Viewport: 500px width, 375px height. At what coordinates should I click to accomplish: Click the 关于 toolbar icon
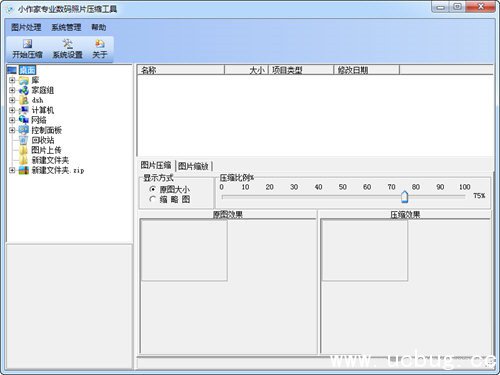click(x=99, y=49)
